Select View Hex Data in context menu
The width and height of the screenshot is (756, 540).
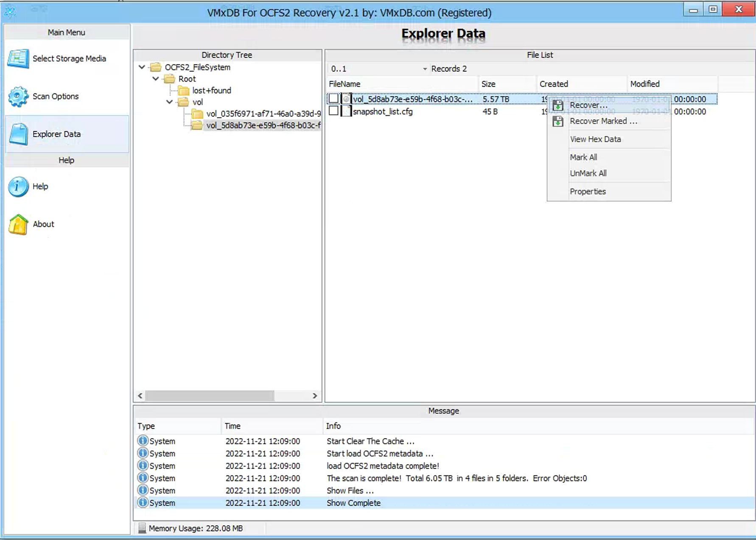[609, 139]
